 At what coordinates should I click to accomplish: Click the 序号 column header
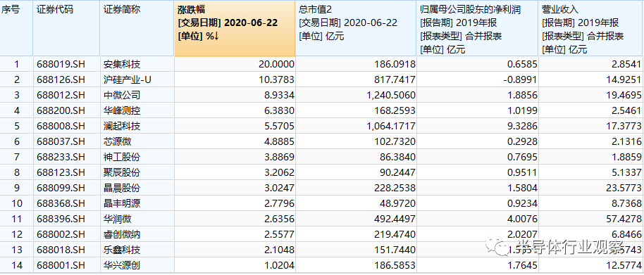[x=16, y=29]
